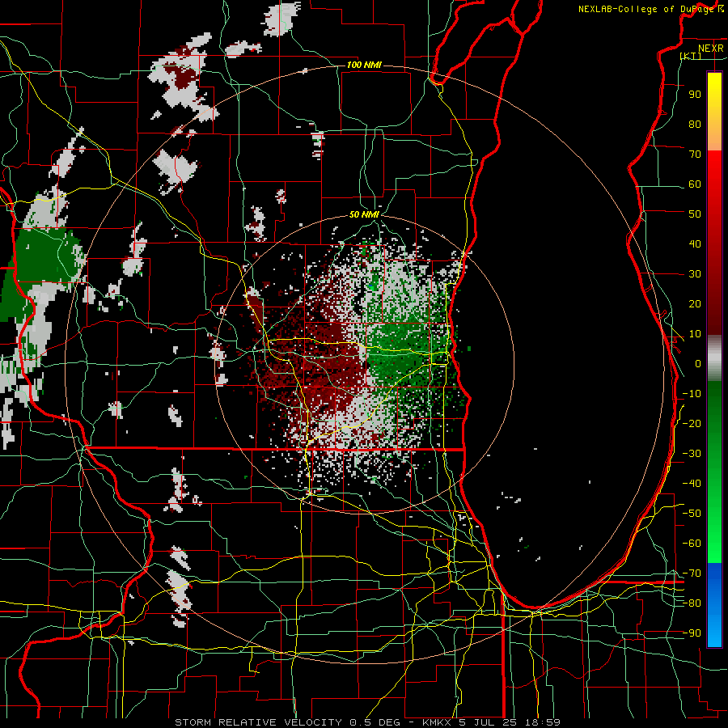
Task: Click the positive 80 scale value
Action: [695, 124]
